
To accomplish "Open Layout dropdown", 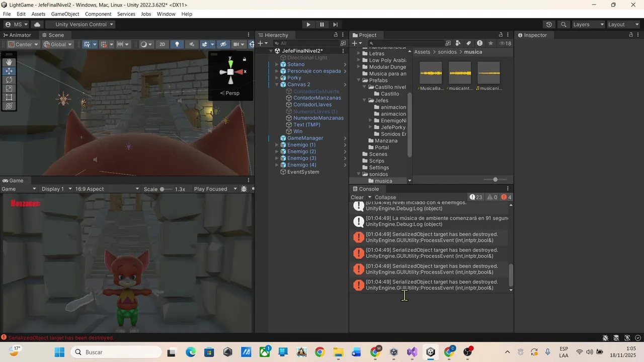I will 623,24.
